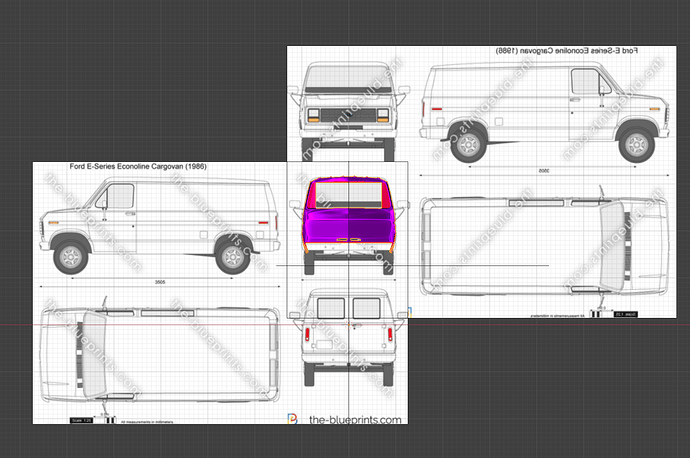Screen dimensions: 690x458
Task: Click the windshield opening on the purple mesh
Action: click(x=349, y=194)
